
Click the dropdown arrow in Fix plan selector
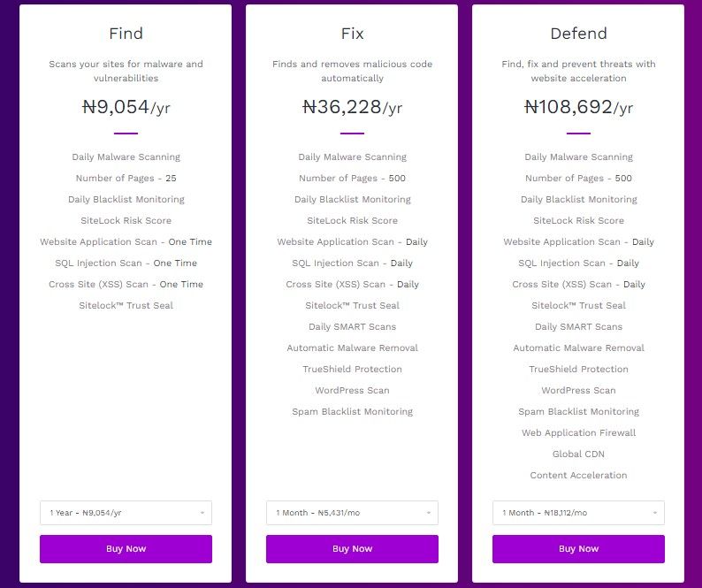[429, 513]
